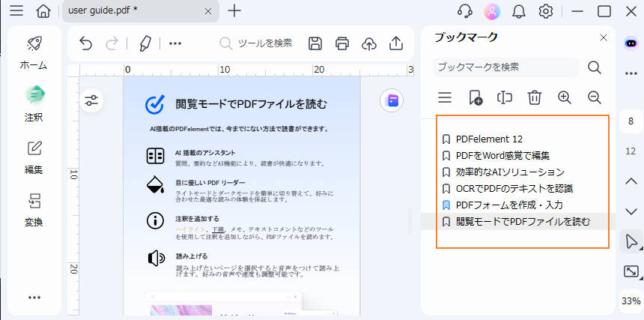This screenshot has height=320, width=644.
Task: Click the current page number 8
Action: tap(631, 121)
